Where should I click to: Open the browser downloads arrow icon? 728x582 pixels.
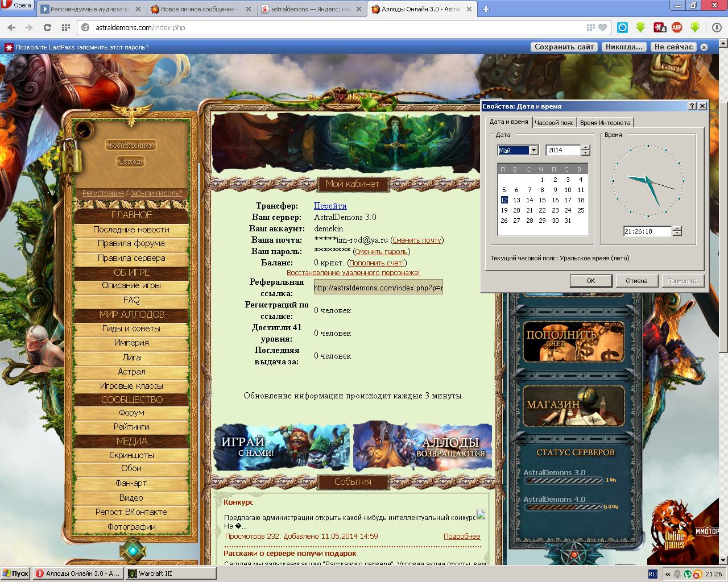[717, 27]
